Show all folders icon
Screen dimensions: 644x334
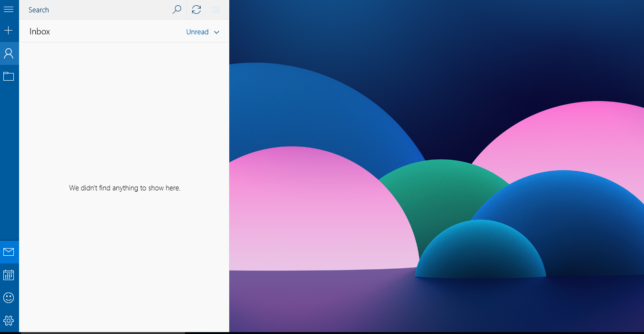click(x=9, y=76)
